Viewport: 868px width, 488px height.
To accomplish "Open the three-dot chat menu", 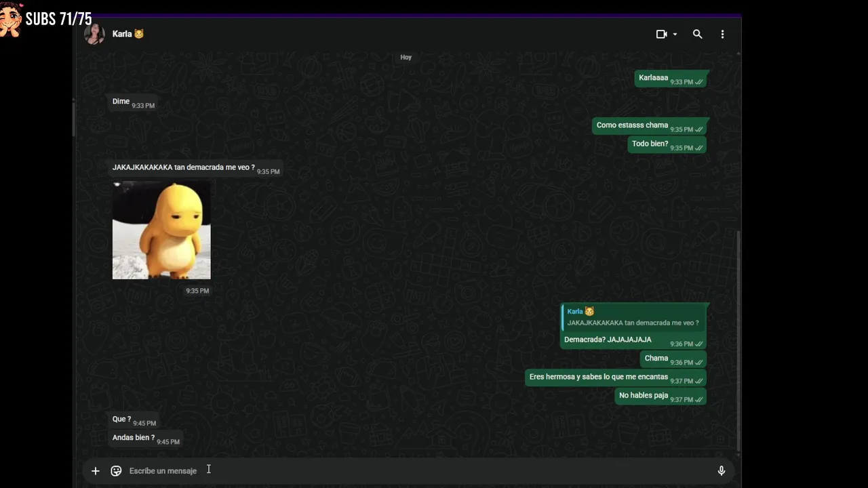I will coord(722,34).
